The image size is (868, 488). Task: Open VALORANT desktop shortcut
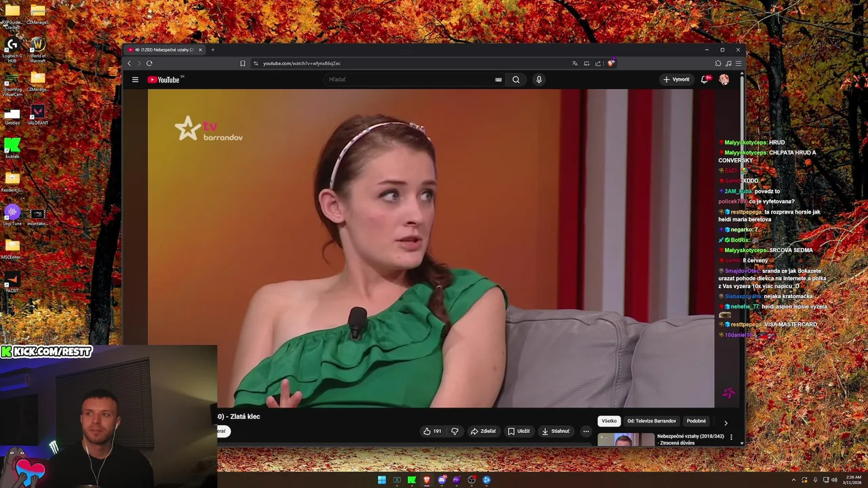tap(38, 115)
